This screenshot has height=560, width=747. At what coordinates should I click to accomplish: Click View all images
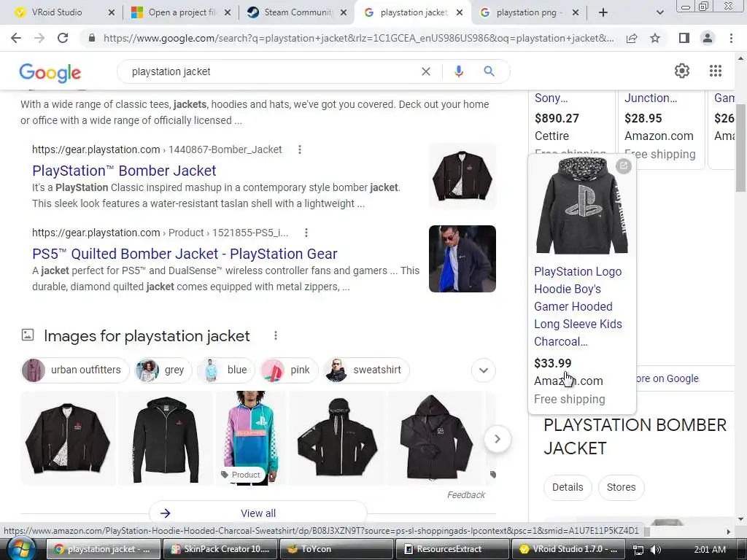pos(258,513)
